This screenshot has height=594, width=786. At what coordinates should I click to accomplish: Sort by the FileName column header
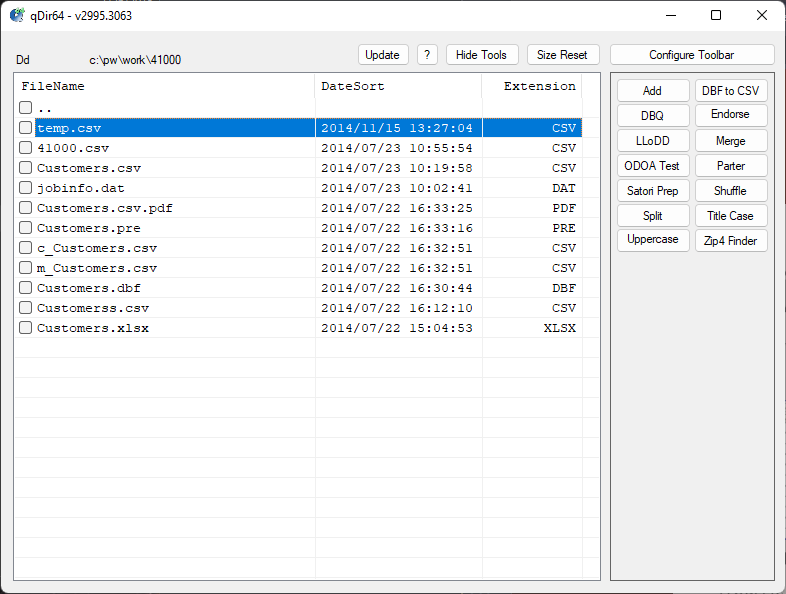coord(165,86)
